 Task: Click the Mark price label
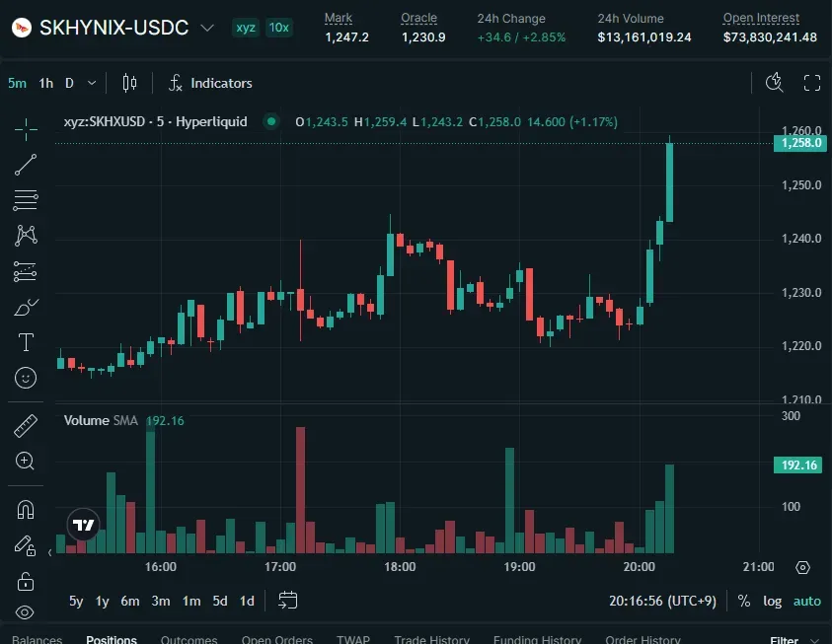tap(338, 18)
